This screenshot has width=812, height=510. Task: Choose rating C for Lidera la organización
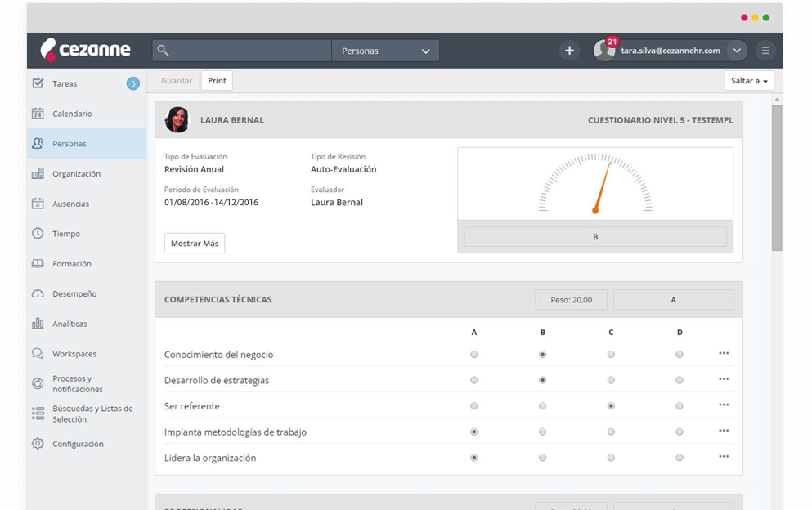tap(611, 458)
